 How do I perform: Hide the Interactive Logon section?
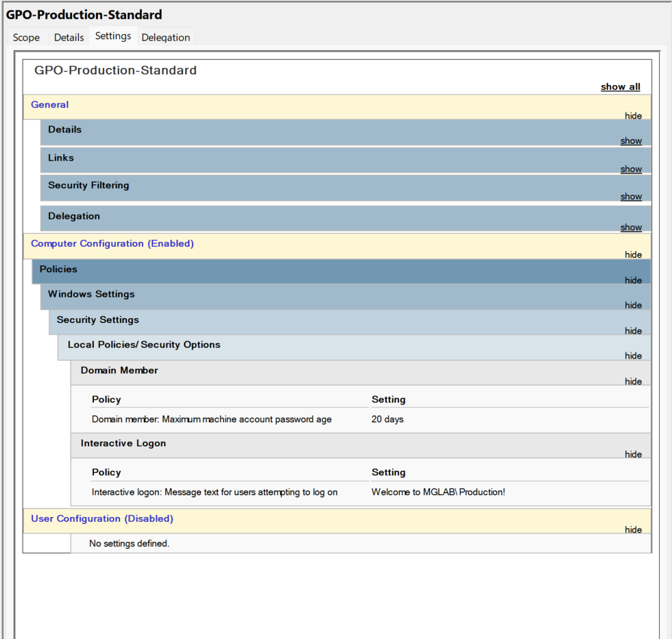(x=633, y=455)
